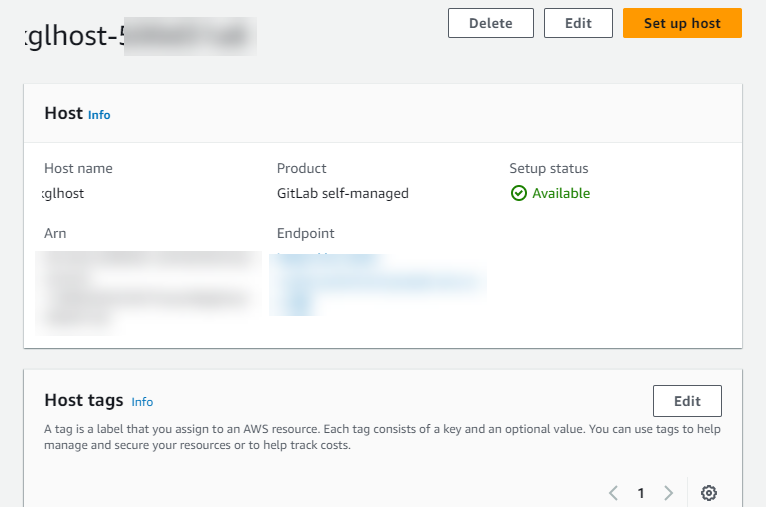Click the Delete button
This screenshot has width=766, height=507.
[x=490, y=23]
